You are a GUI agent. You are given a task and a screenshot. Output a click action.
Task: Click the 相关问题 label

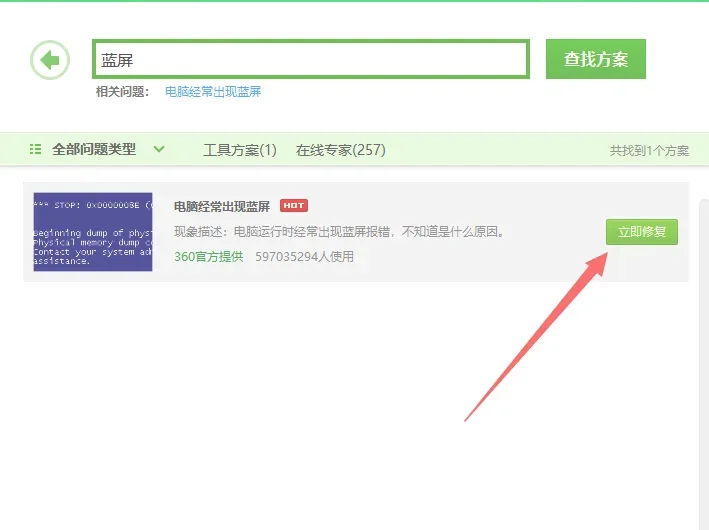pyautogui.click(x=122, y=92)
